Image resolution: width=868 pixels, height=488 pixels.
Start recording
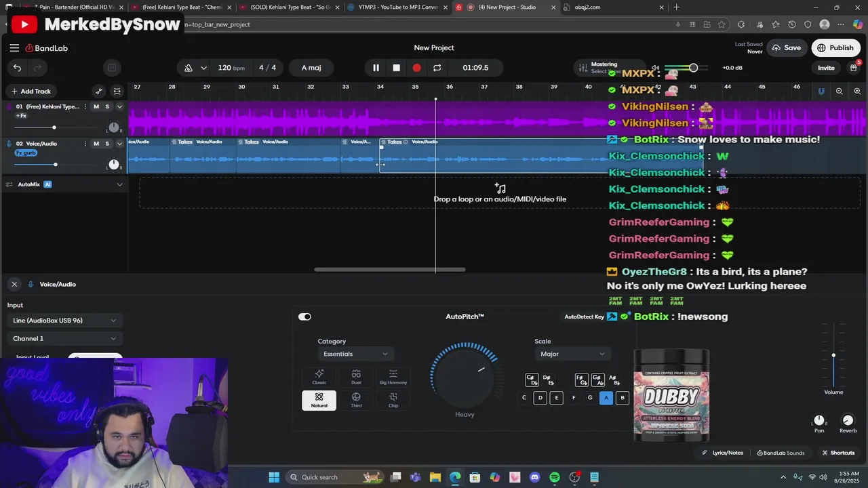tap(416, 68)
